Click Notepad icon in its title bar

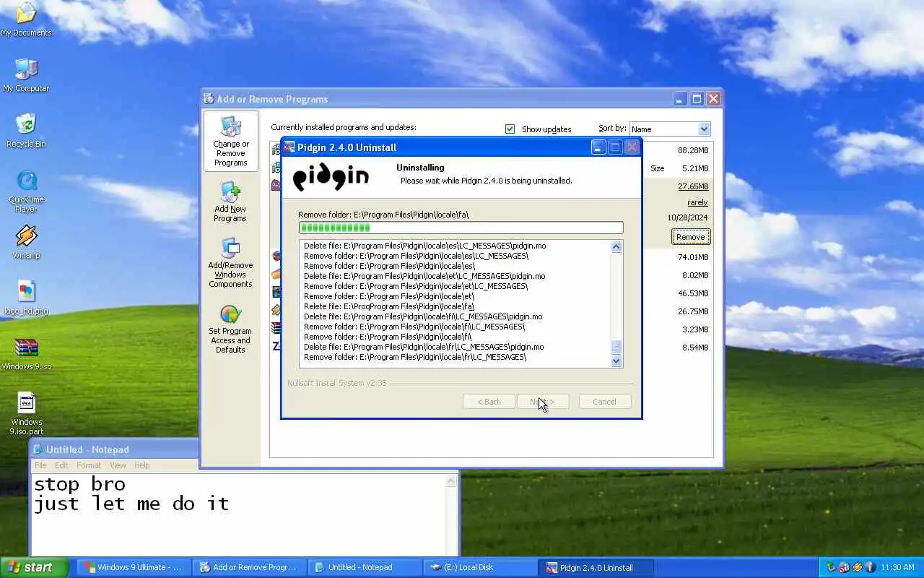coord(38,449)
